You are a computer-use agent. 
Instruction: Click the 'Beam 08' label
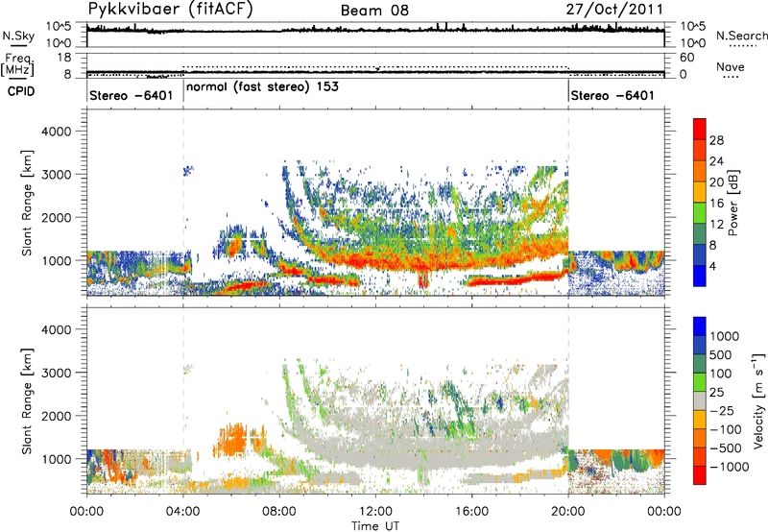pyautogui.click(x=374, y=11)
